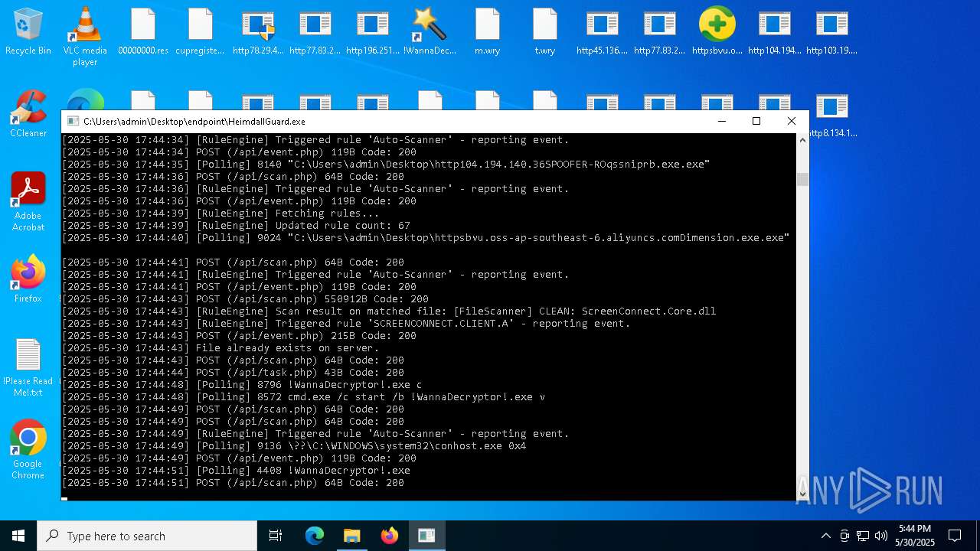Select the !WannaDec... shortcut icon
This screenshot has height=551, width=980.
(x=430, y=31)
